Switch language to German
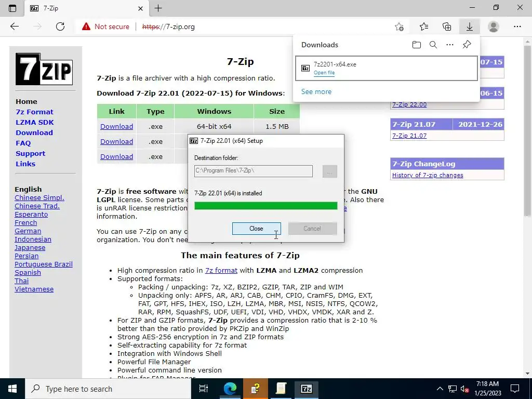This screenshot has width=532, height=399. [28, 231]
